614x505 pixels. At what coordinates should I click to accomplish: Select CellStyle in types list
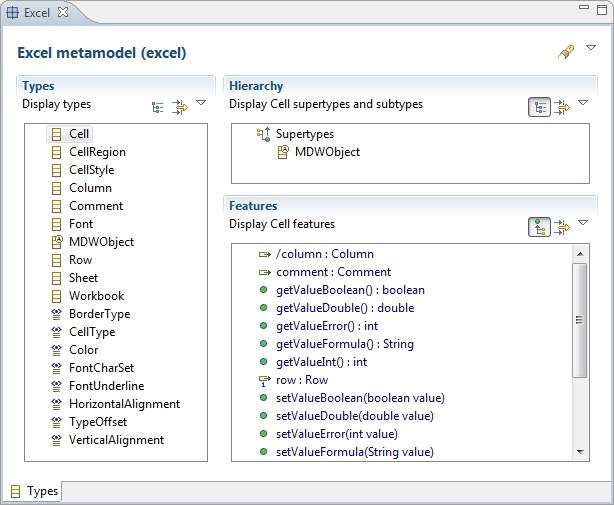click(x=92, y=170)
